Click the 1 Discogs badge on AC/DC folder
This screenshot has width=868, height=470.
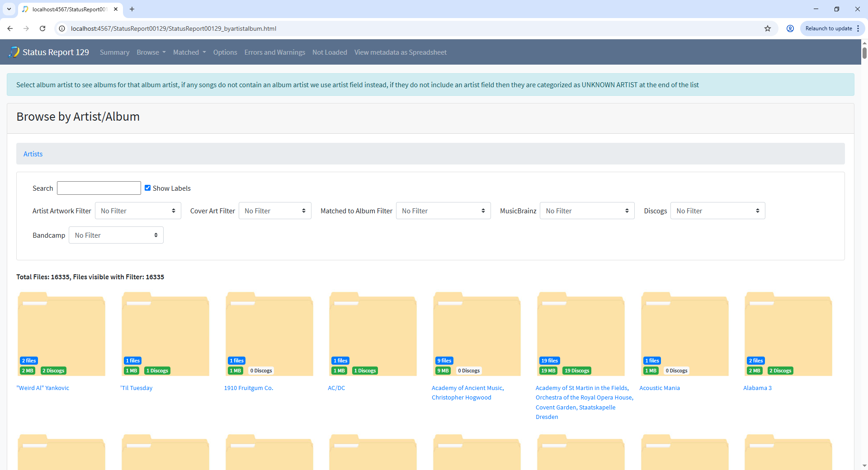pyautogui.click(x=365, y=371)
